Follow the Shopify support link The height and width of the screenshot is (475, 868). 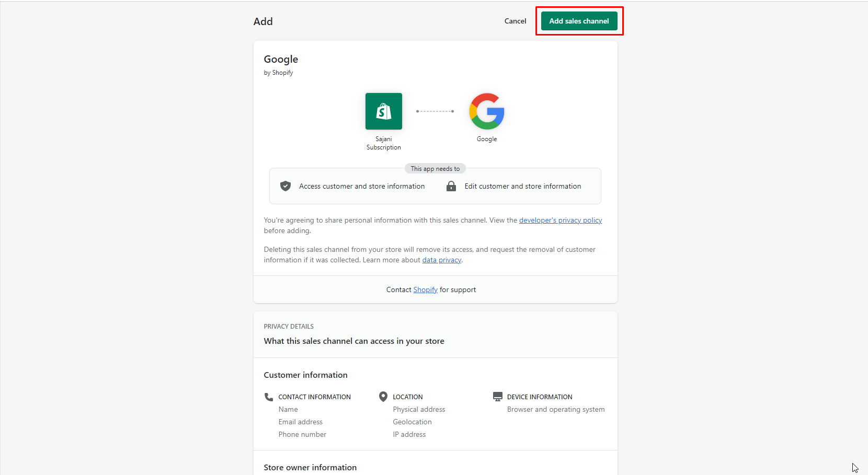(425, 289)
